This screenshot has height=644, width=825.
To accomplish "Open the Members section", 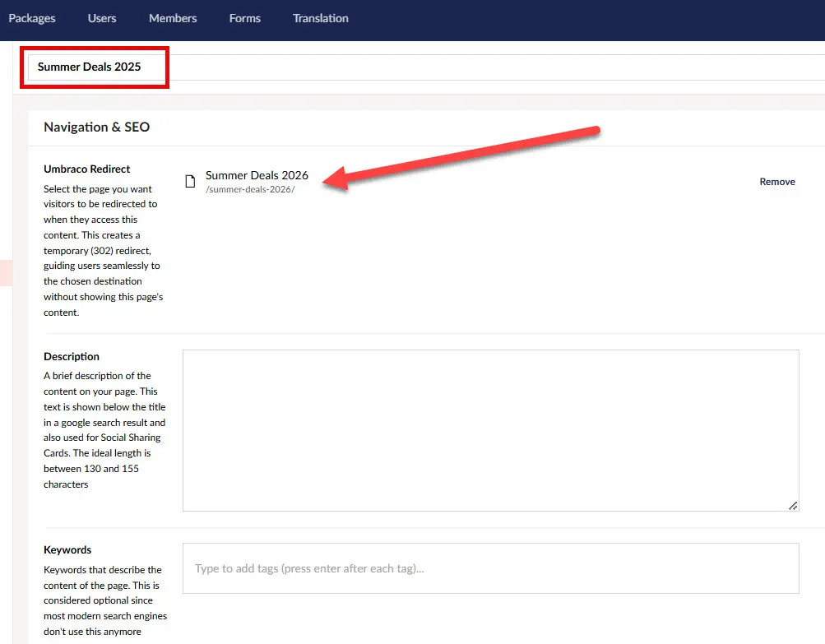I will tap(172, 16).
